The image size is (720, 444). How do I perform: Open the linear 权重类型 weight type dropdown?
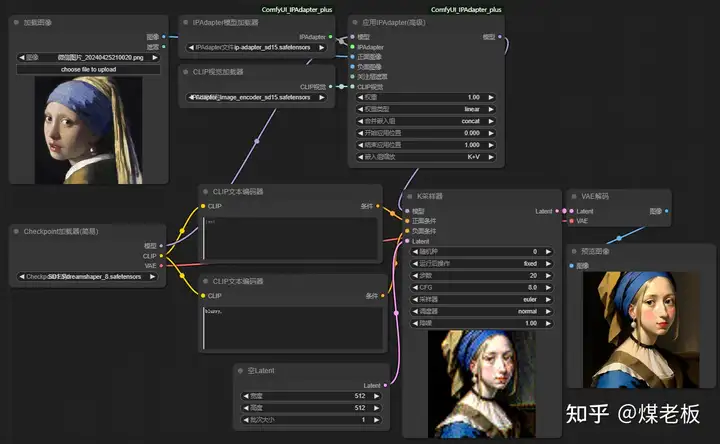click(426, 109)
